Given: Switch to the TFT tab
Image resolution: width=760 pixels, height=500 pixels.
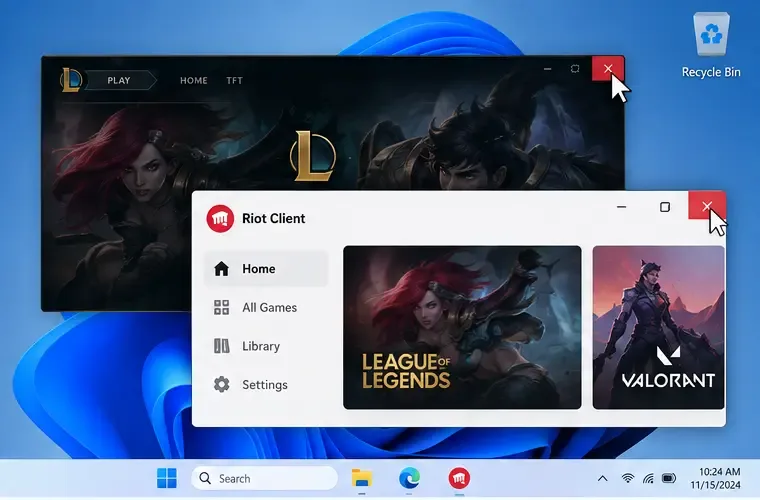Looking at the screenshot, I should pyautogui.click(x=234, y=80).
